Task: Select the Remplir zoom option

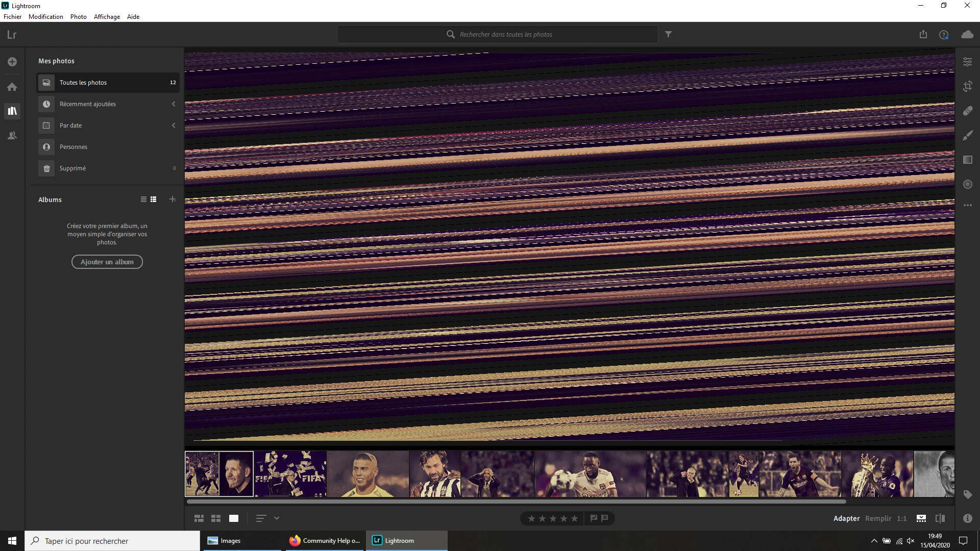Action: tap(878, 518)
